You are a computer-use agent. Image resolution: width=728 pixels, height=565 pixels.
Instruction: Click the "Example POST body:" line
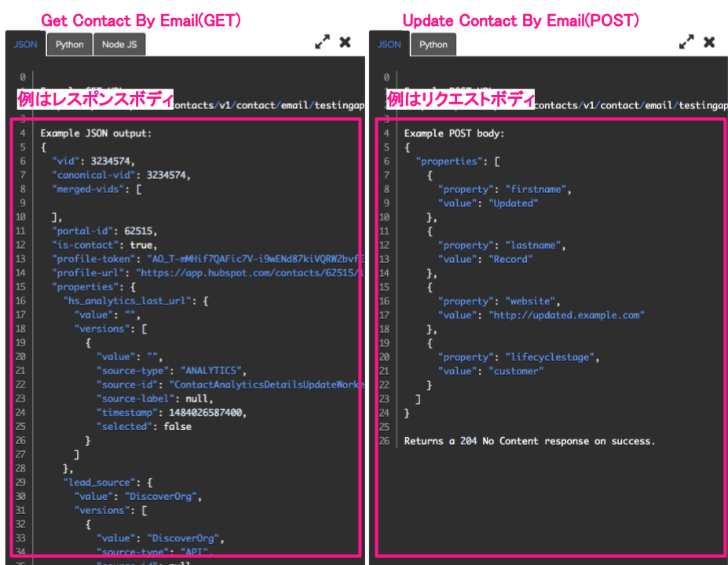click(x=454, y=133)
